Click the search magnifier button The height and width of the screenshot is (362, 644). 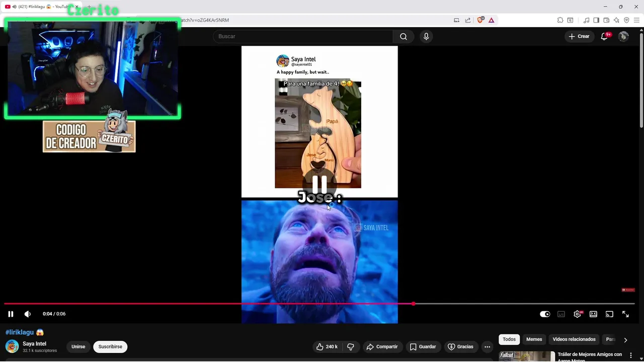[404, 36]
